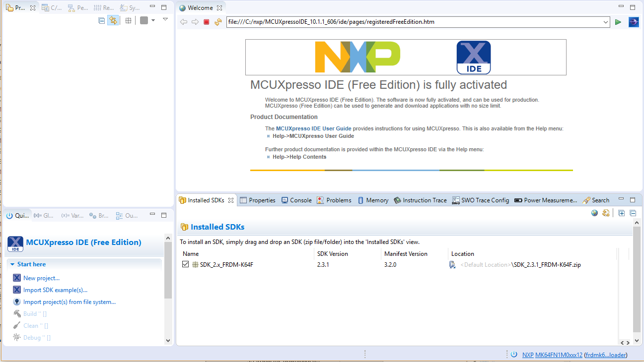The width and height of the screenshot is (644, 362).
Task: Uncheck the SDK_2.x_FRDM-K64F checkbox
Action: (x=186, y=264)
